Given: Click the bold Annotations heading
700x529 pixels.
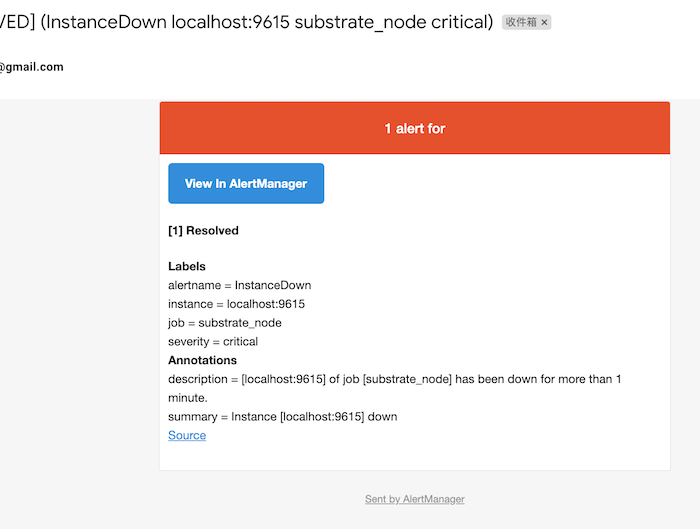Looking at the screenshot, I should click(202, 360).
